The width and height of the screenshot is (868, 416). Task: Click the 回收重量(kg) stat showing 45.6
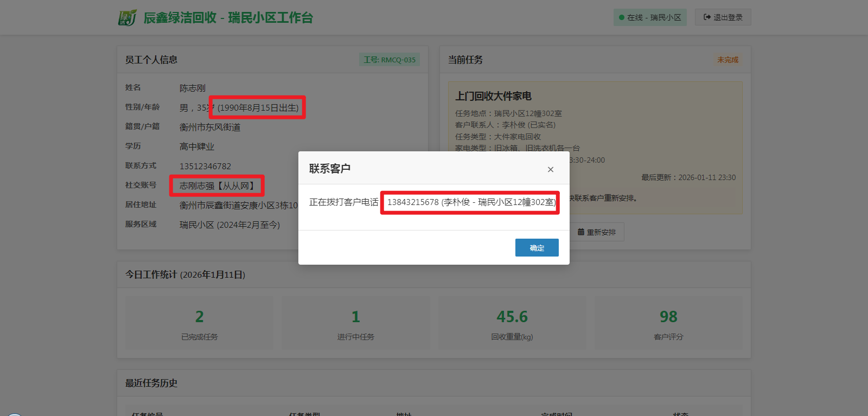click(x=512, y=323)
